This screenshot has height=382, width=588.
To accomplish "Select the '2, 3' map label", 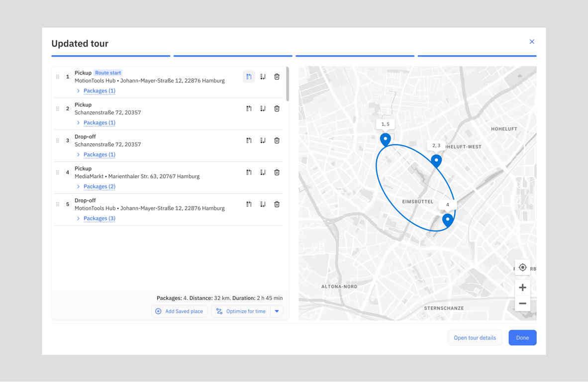I will pyautogui.click(x=436, y=145).
